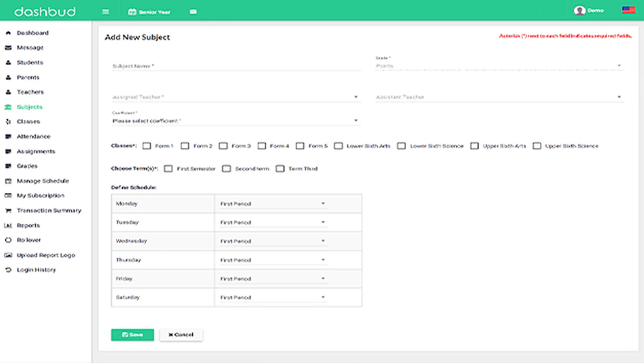Open the envelope mail icon in header
Viewport: 644px width, 363px height.
pos(193,12)
